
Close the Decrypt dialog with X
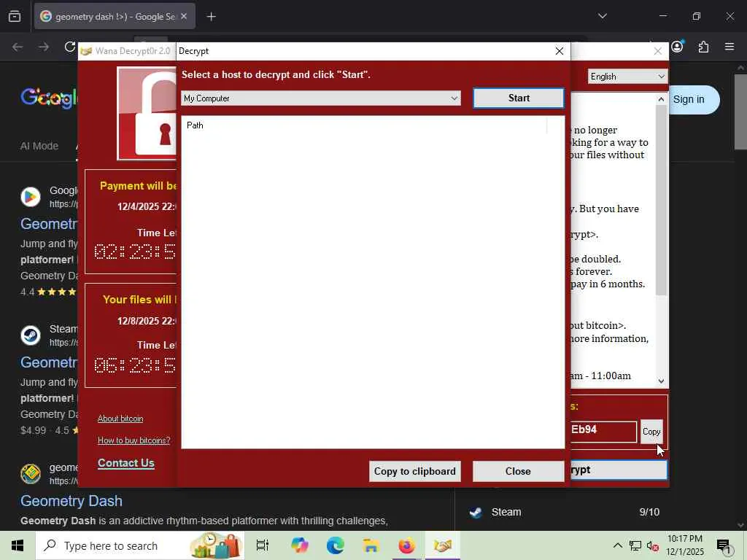pyautogui.click(x=560, y=51)
